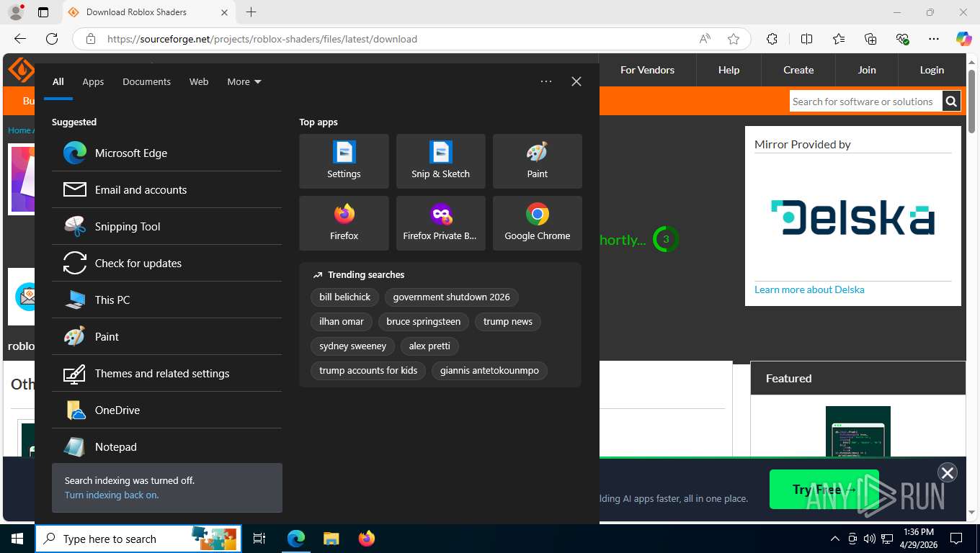
Task: Click Create on SourceForge navbar
Action: point(798,70)
